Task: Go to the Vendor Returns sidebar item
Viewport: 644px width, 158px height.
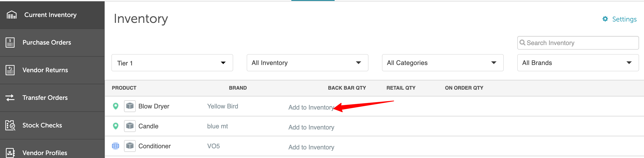Action: click(x=52, y=70)
